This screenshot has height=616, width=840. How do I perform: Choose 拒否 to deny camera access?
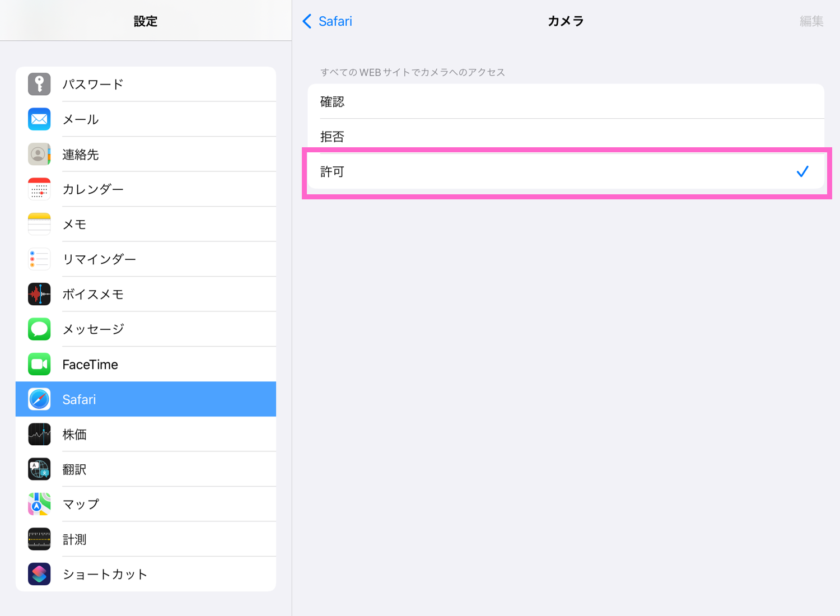tap(566, 137)
